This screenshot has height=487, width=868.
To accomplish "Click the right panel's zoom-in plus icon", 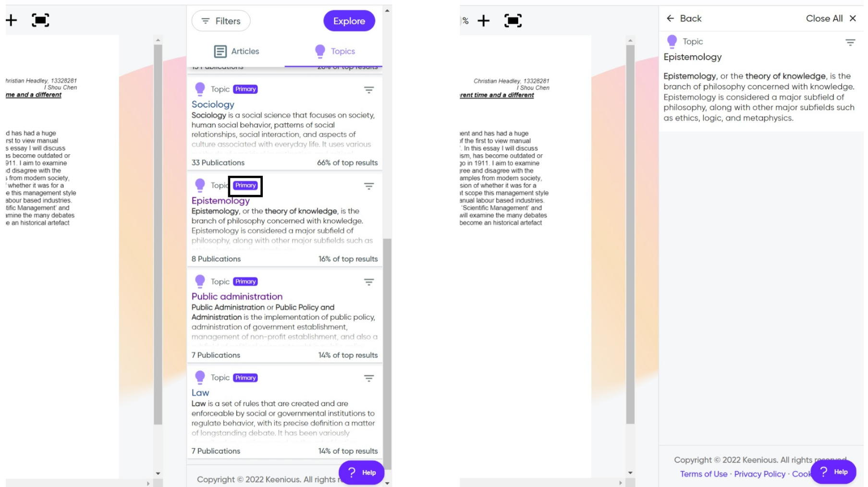I will [484, 21].
